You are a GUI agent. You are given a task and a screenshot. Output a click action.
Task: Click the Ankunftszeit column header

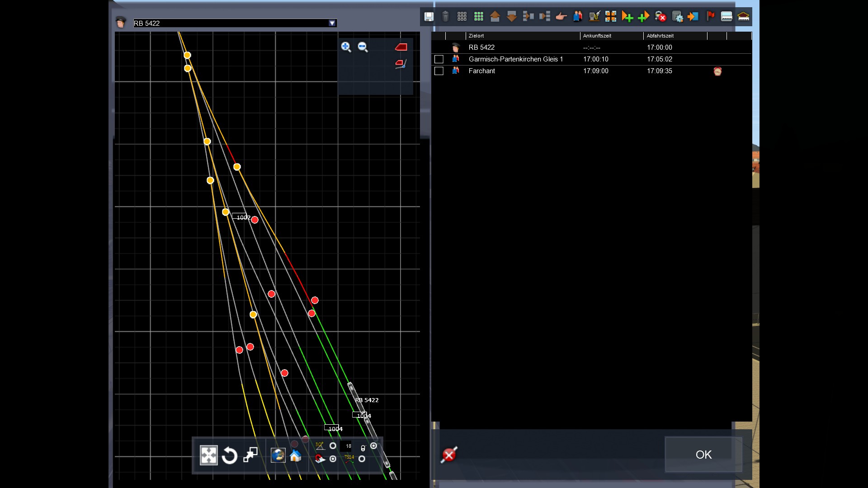pyautogui.click(x=597, y=36)
